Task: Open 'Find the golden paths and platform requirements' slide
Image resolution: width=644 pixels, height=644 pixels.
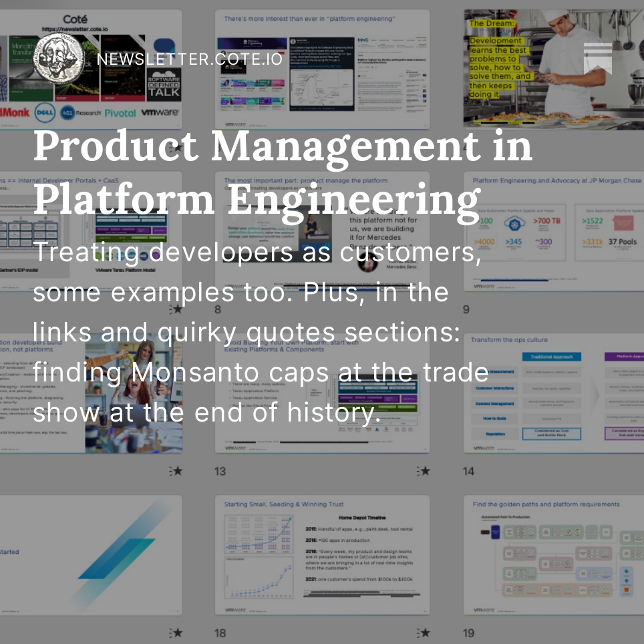Action: (554, 555)
